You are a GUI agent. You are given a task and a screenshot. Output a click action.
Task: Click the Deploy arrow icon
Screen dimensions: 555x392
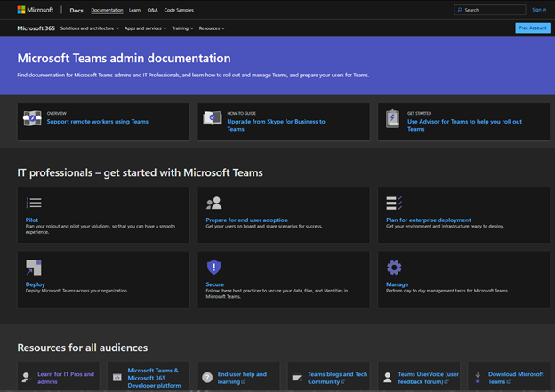(x=34, y=268)
